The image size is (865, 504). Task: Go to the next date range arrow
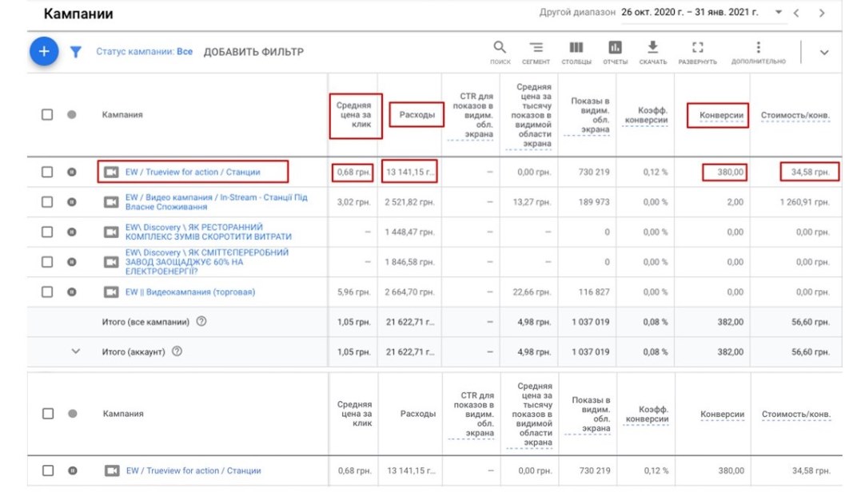click(821, 13)
